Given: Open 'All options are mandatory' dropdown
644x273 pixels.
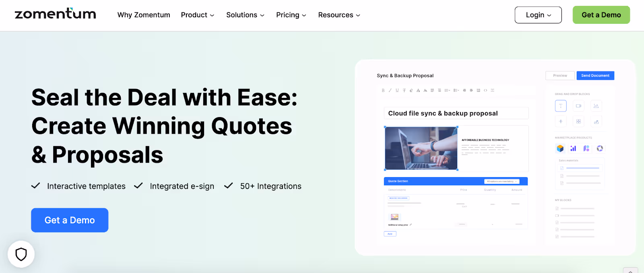Looking at the screenshot, I should pos(502,181).
